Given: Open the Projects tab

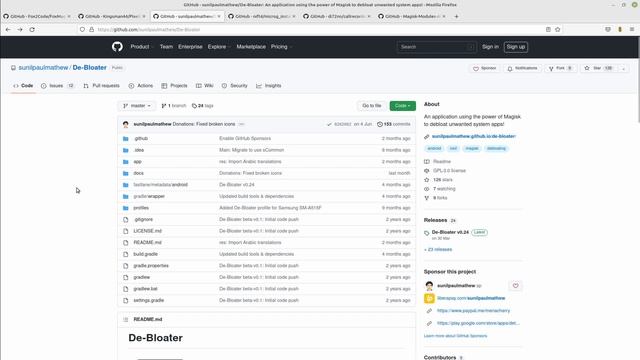Looking at the screenshot, I should tap(174, 86).
